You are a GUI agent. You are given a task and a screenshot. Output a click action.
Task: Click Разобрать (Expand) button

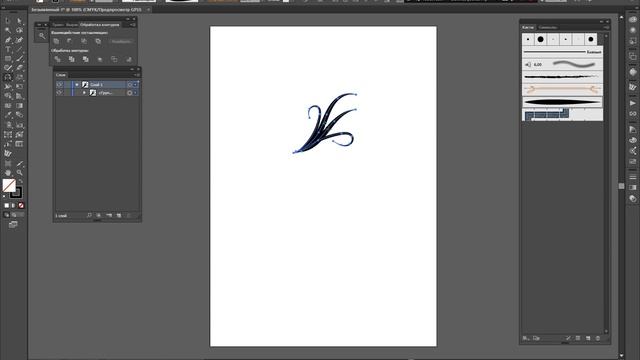pyautogui.click(x=121, y=41)
